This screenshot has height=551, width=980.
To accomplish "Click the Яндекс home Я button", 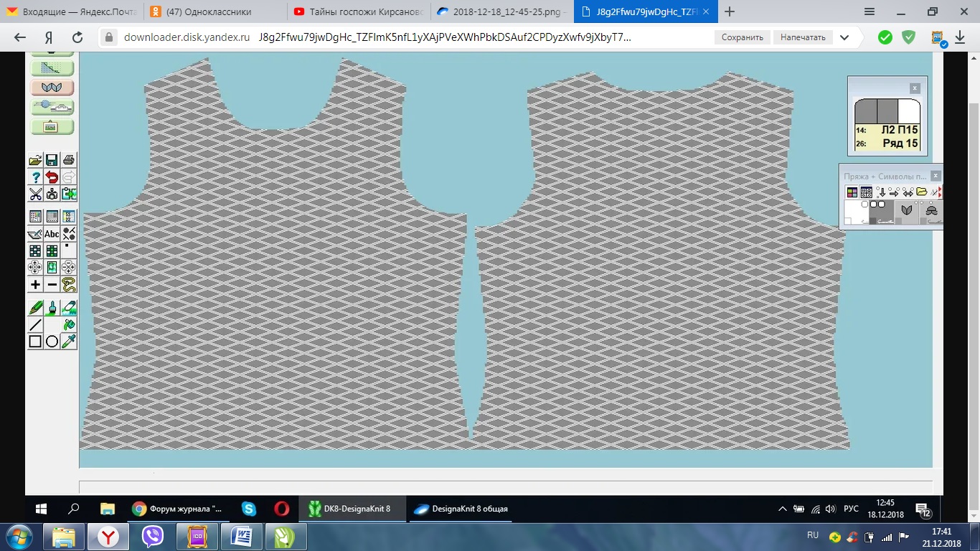I will [x=49, y=37].
